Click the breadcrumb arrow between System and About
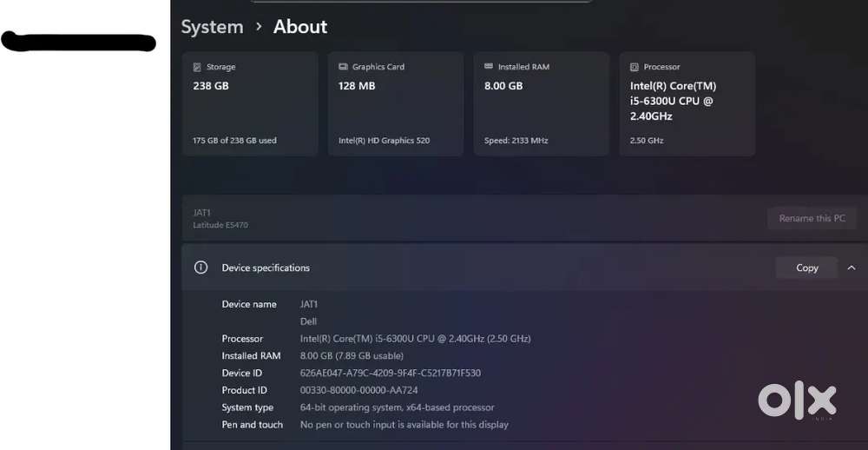 tap(259, 27)
